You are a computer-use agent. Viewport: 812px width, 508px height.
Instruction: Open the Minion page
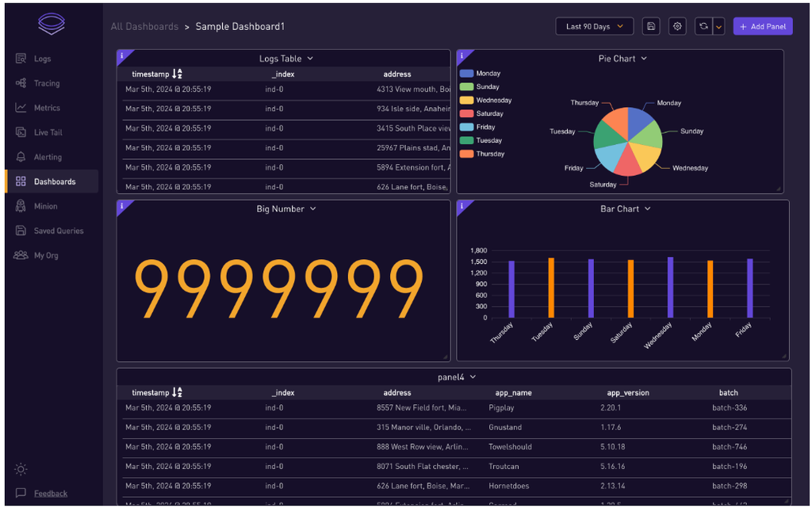point(45,206)
